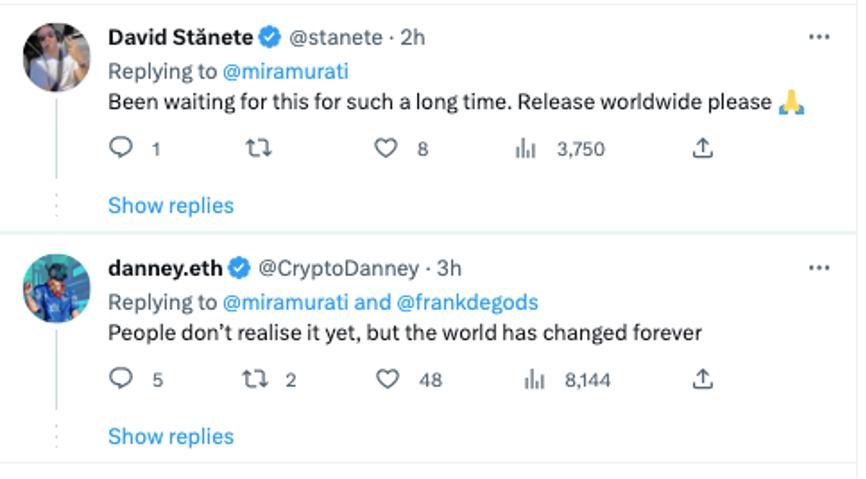This screenshot has height=479, width=866.
Task: Open danney.eth's profile avatar
Action: point(56,288)
